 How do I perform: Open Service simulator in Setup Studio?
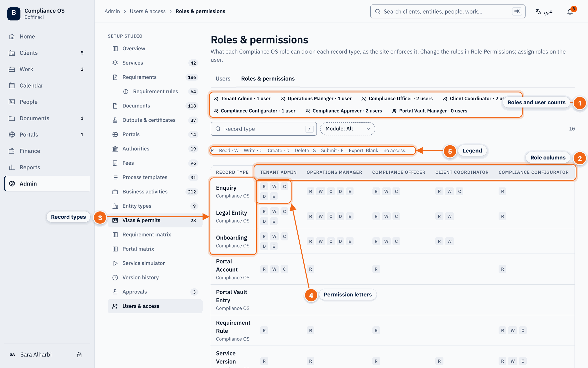click(155, 263)
